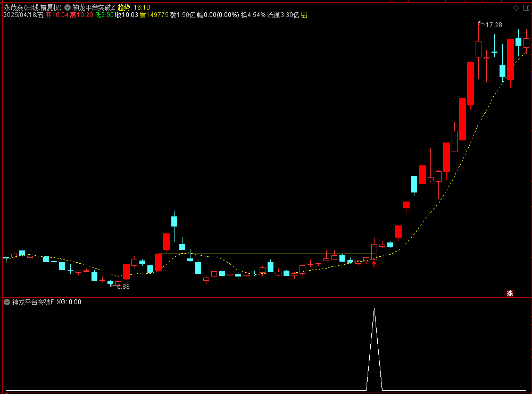Screen dimensions: 532x394
Task: Click the 神龙平台突破Z indicator name
Action: point(94,7)
